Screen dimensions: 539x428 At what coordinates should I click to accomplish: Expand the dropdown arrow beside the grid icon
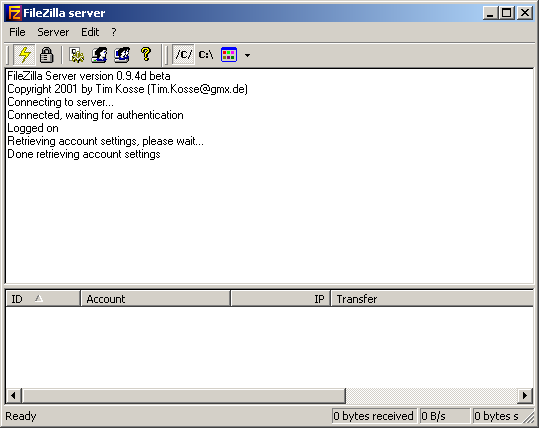coord(247,55)
